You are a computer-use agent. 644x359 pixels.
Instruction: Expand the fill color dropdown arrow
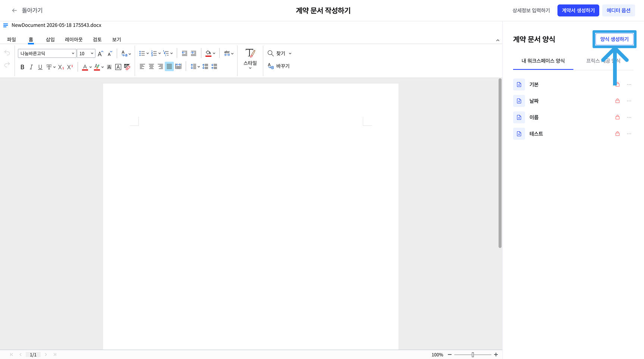click(x=214, y=53)
